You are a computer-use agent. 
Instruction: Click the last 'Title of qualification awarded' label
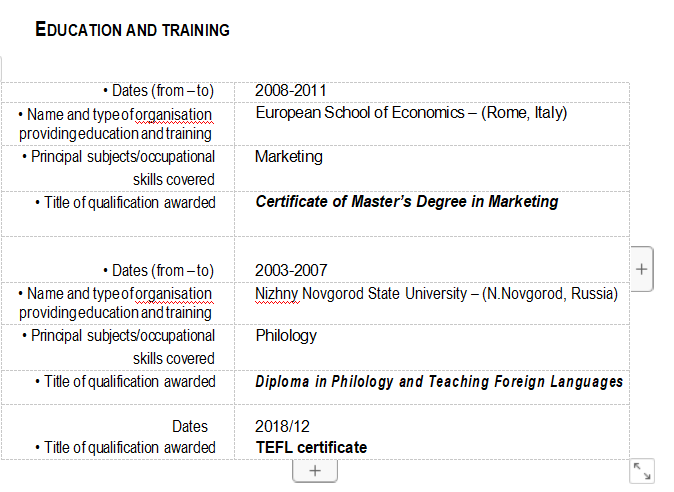pos(124,448)
